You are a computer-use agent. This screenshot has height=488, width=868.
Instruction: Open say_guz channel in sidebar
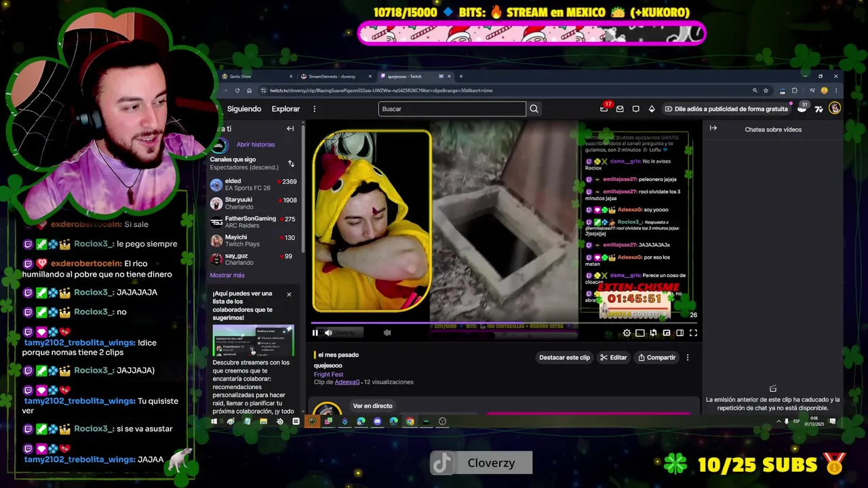[253, 259]
